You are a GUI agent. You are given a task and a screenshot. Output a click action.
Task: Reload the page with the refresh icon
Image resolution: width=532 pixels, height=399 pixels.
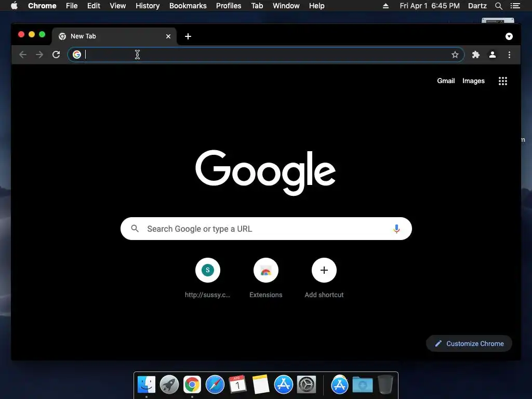coord(56,55)
